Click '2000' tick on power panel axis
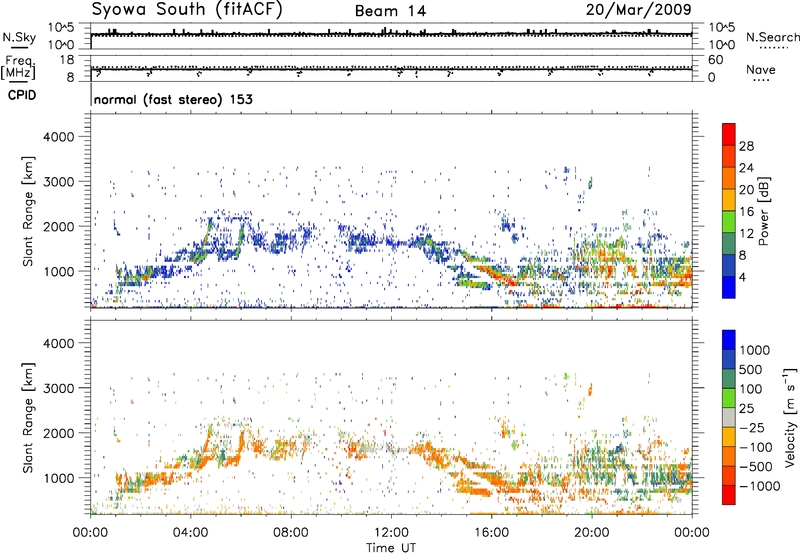800x554 pixels. (58, 226)
